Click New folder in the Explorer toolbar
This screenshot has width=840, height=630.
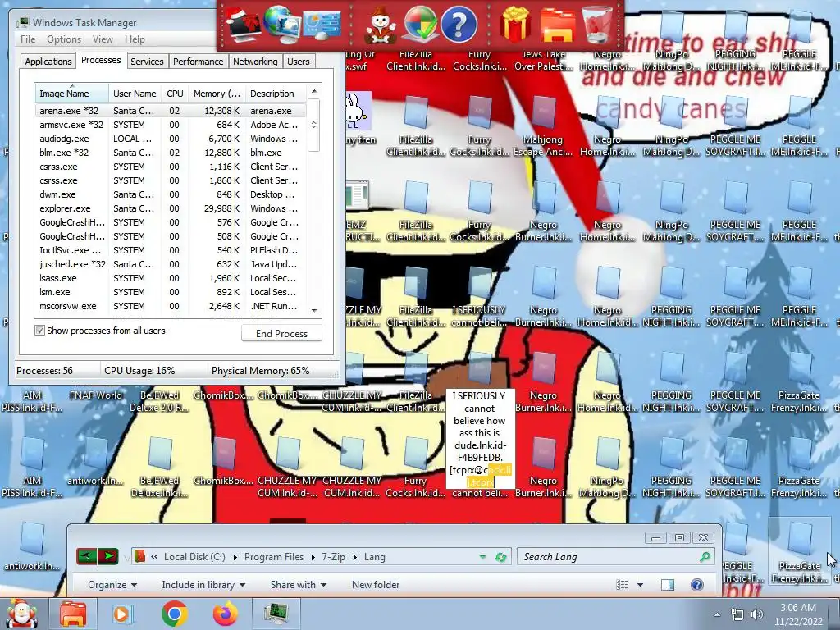click(x=376, y=584)
